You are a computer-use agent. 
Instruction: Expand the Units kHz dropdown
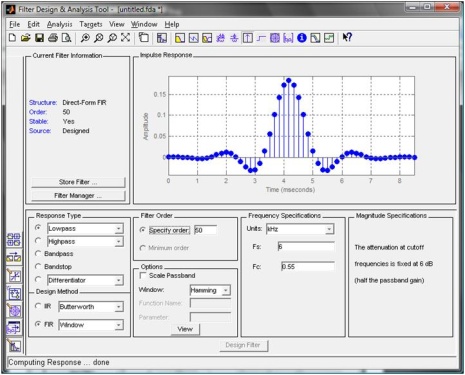(300, 229)
